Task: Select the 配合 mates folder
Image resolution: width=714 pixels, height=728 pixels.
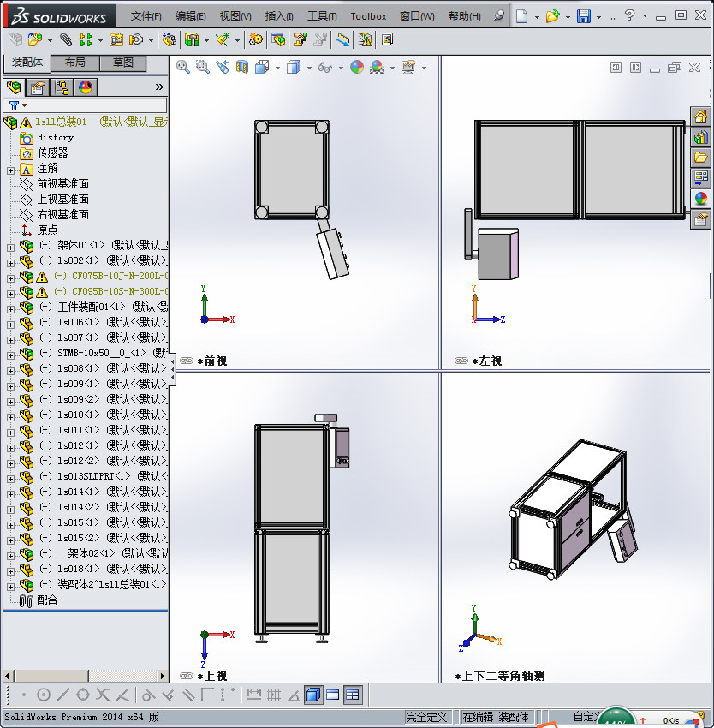Action: (47, 600)
